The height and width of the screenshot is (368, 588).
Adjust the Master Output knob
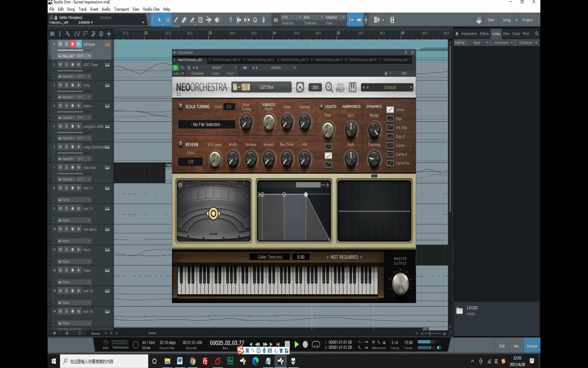tap(400, 283)
